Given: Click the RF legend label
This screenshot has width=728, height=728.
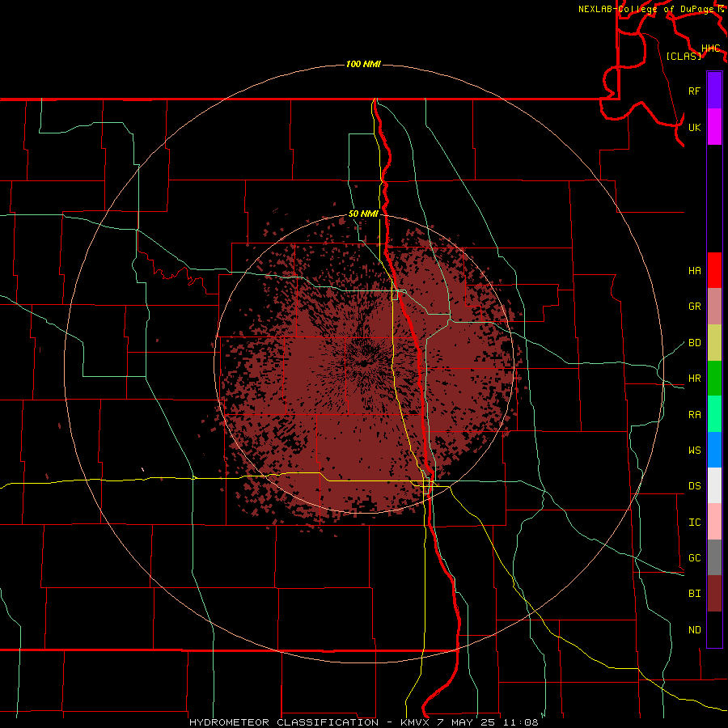Looking at the screenshot, I should pyautogui.click(x=695, y=91).
